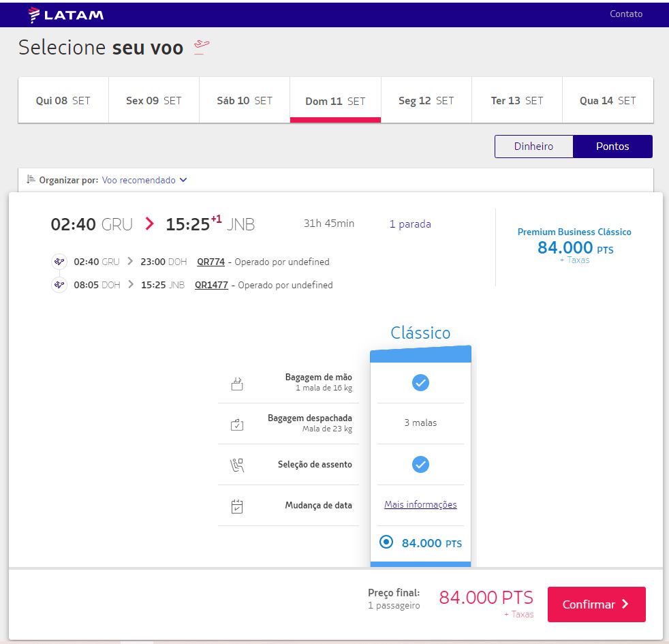The image size is (669, 644).
Task: Switch fare display to Dinheiro
Action: [x=533, y=147]
